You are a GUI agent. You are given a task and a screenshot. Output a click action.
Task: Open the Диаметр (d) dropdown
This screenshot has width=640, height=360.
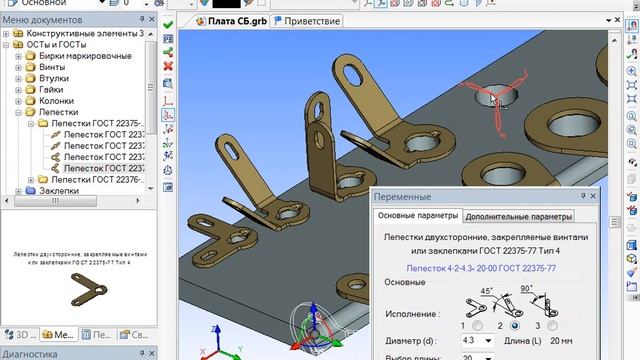tap(488, 340)
